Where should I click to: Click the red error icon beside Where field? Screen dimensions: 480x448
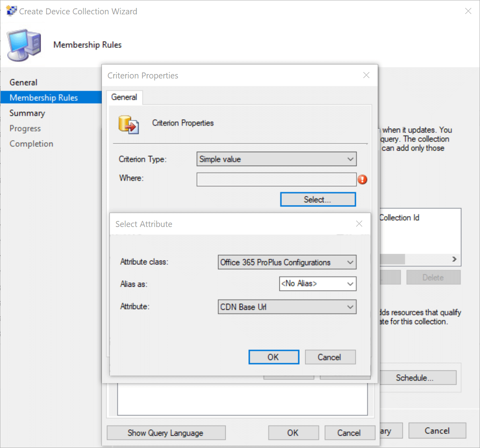[x=362, y=180]
